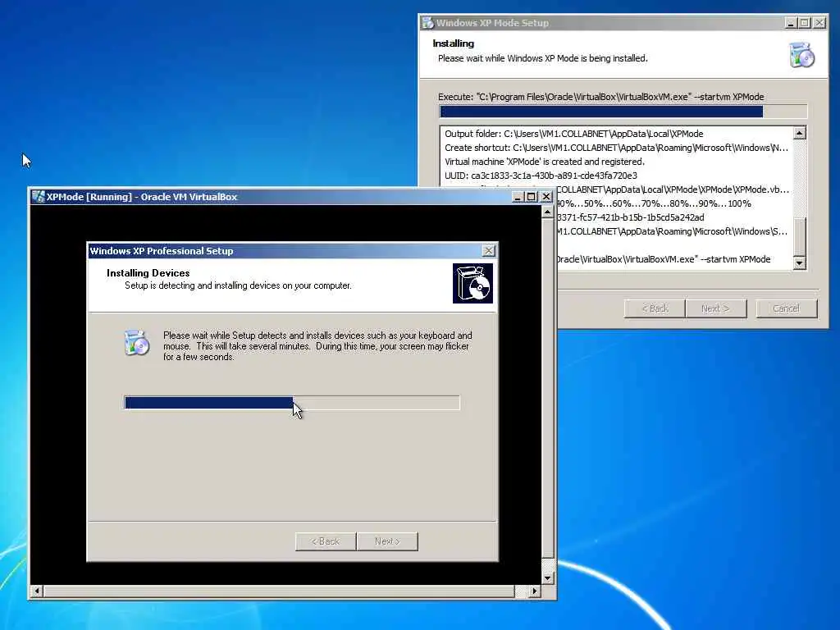Click Back in Windows XP Professional Setup
This screenshot has height=630, width=840.
[326, 541]
